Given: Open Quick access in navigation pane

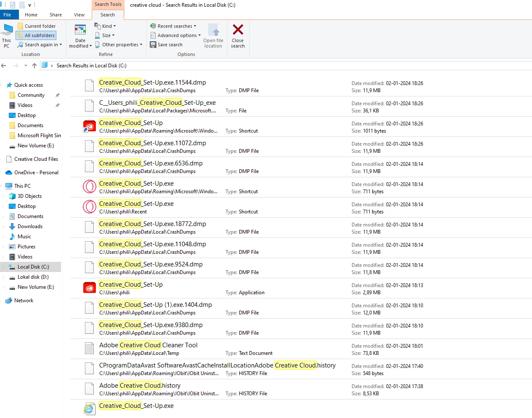Looking at the screenshot, I should click(x=28, y=85).
